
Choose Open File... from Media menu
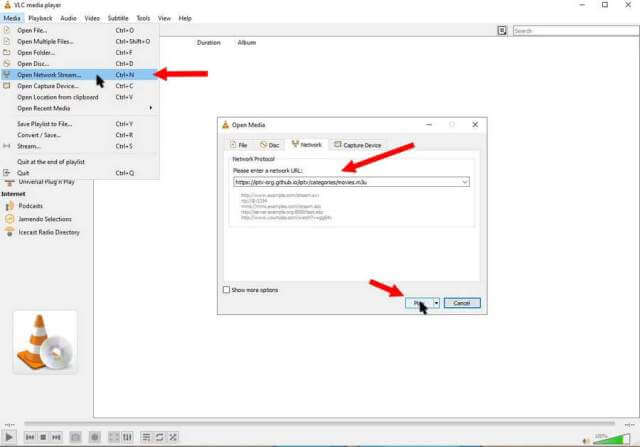coord(80,30)
